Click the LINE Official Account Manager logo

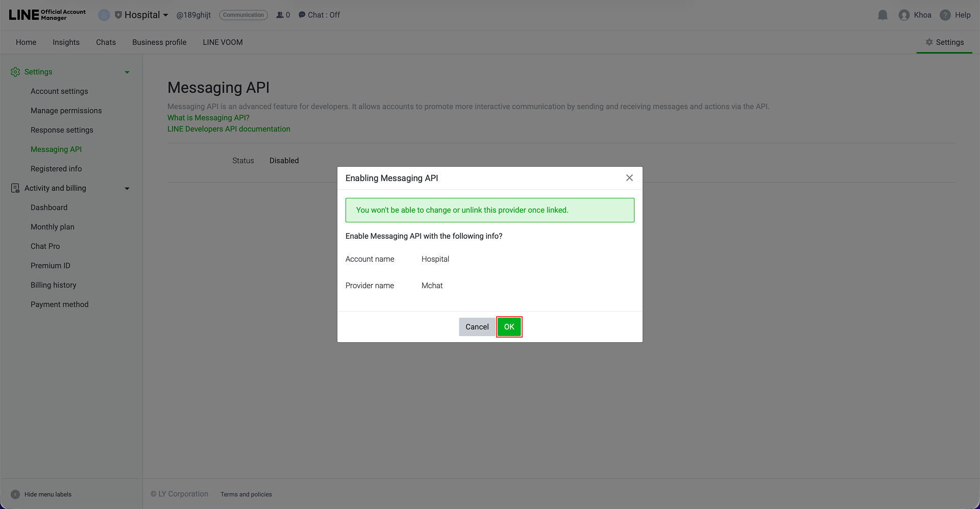click(x=46, y=14)
